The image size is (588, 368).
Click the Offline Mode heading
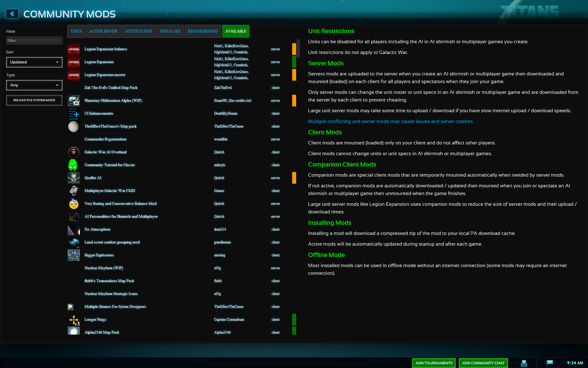(326, 255)
